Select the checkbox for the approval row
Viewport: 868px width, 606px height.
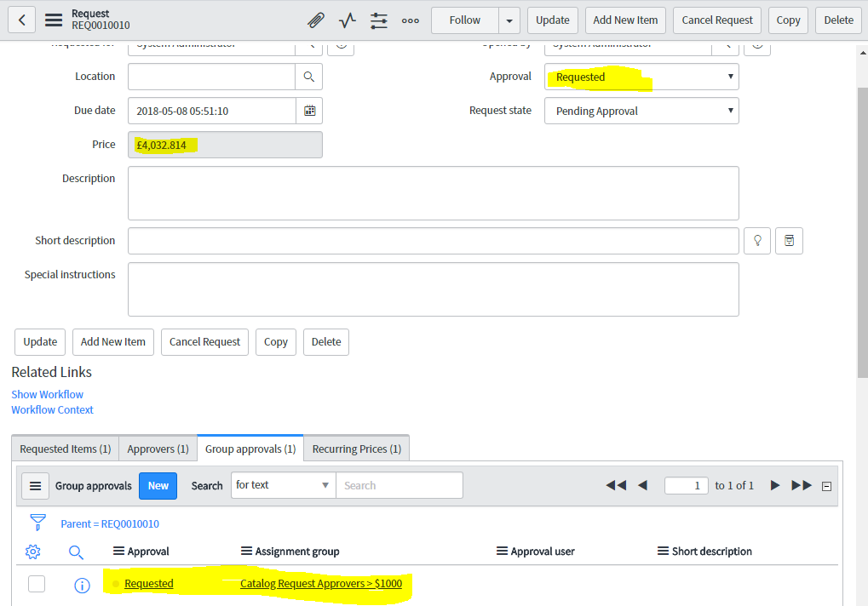pyautogui.click(x=37, y=585)
